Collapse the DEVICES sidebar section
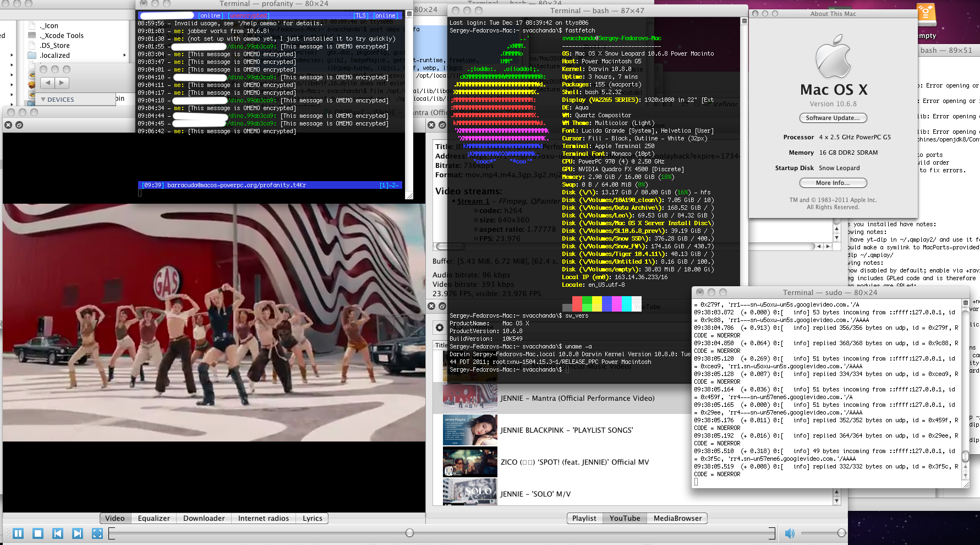The image size is (980, 545). [x=43, y=100]
